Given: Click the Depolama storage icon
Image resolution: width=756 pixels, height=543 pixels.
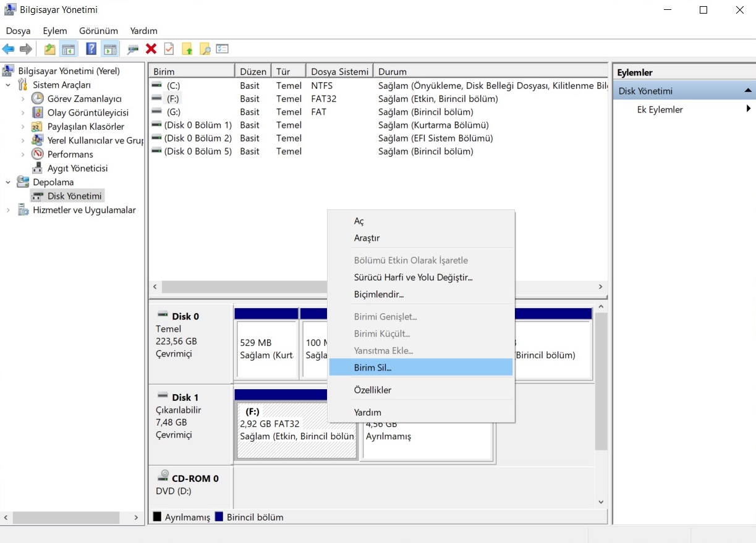Looking at the screenshot, I should 23,182.
